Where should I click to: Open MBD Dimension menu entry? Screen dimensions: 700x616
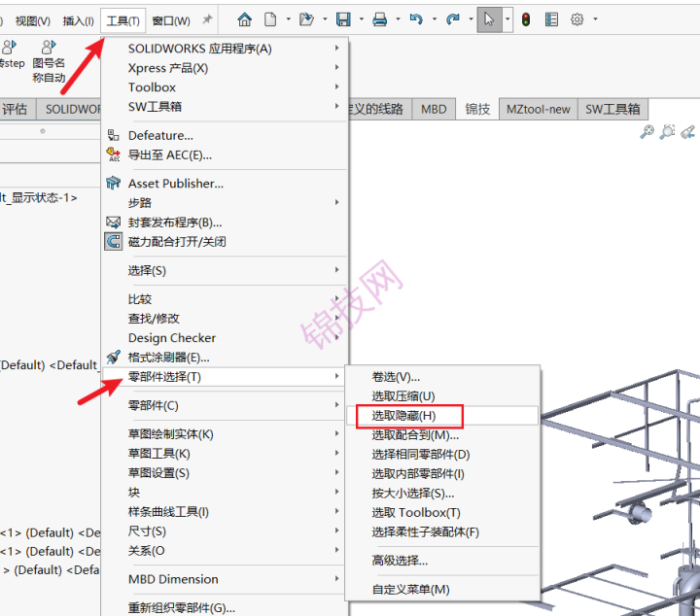225,579
